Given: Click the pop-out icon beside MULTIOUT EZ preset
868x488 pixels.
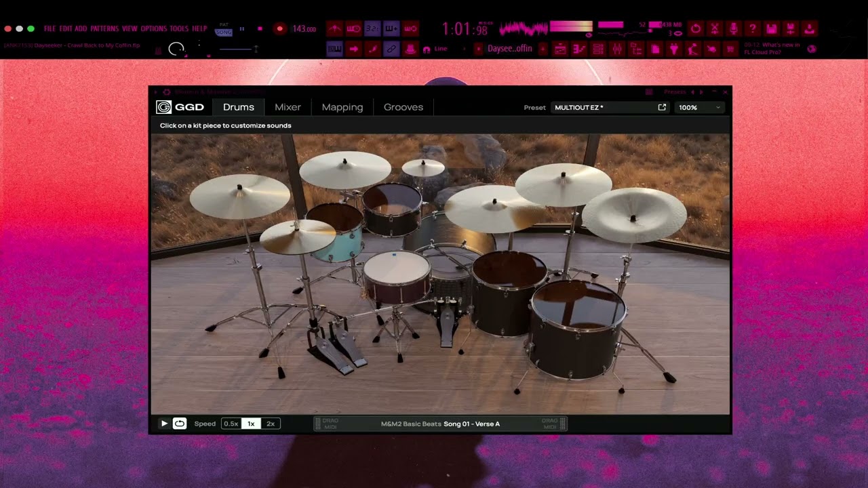Looking at the screenshot, I should (x=662, y=107).
